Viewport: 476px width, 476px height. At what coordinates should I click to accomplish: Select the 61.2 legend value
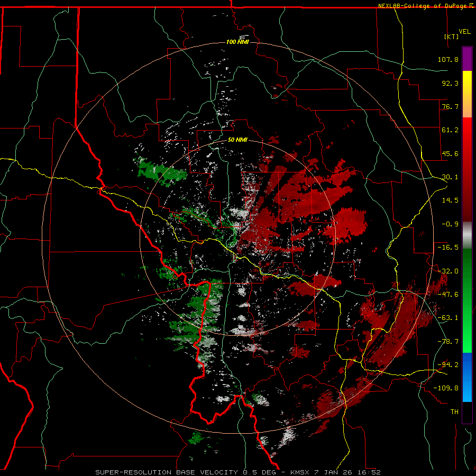click(x=450, y=130)
